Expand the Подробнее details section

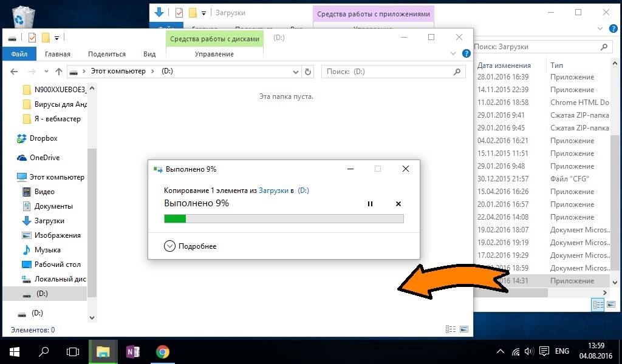[170, 246]
